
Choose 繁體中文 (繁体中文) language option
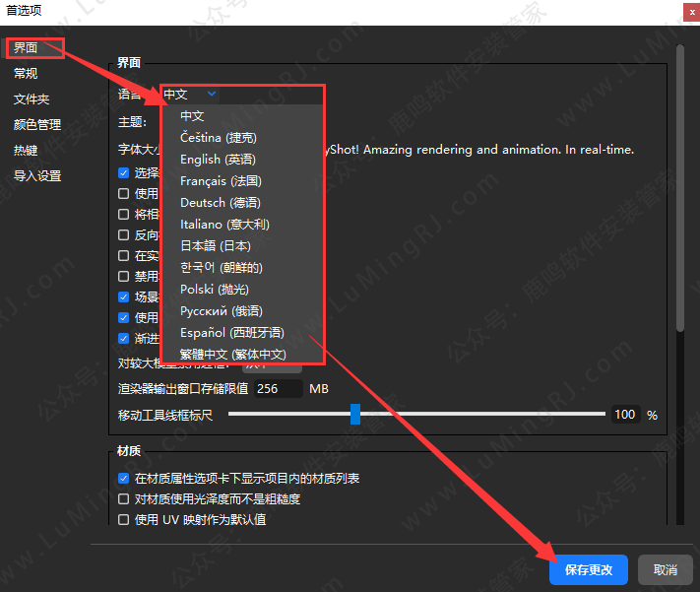(232, 355)
